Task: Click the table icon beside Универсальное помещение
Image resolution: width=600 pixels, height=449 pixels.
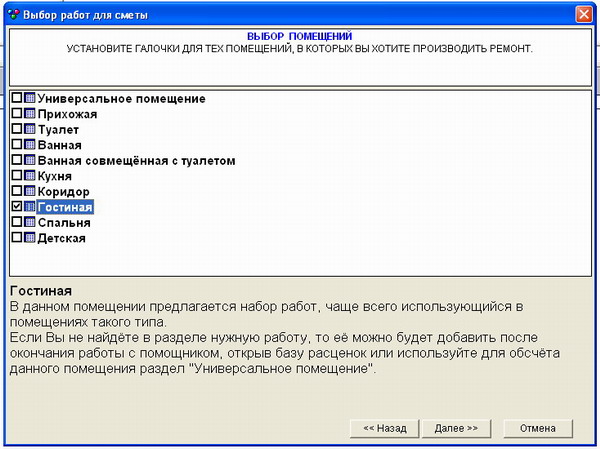Action: (x=29, y=98)
